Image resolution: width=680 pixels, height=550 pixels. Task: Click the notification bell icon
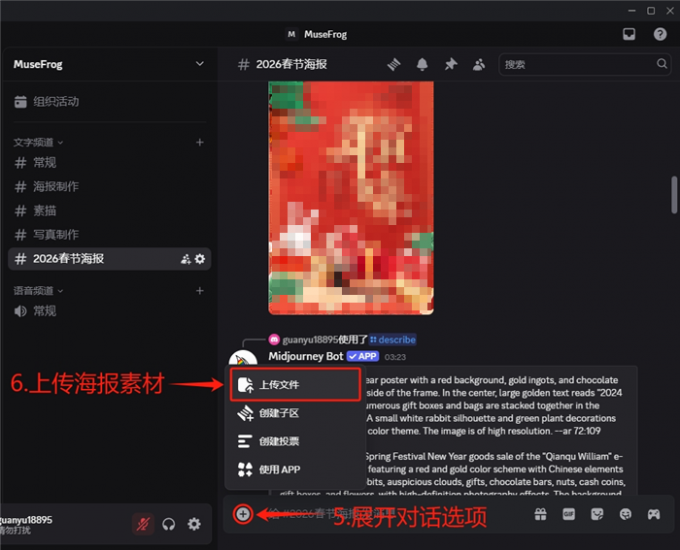(422, 64)
